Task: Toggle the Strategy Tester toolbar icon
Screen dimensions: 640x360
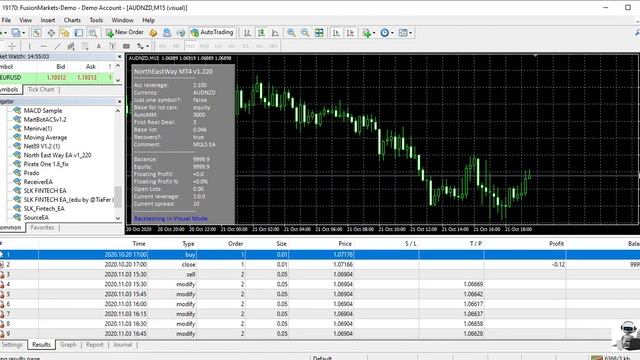Action: (x=93, y=33)
